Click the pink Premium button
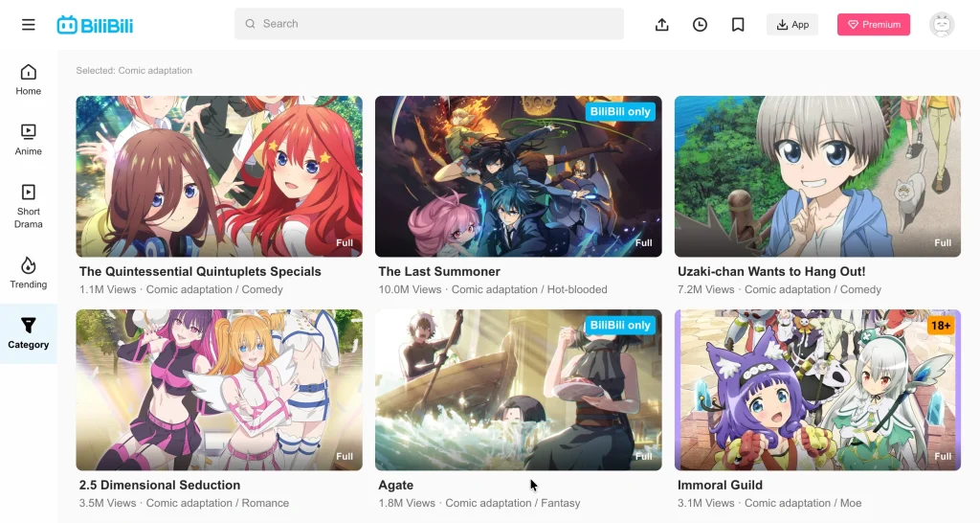980x523 pixels. click(874, 24)
